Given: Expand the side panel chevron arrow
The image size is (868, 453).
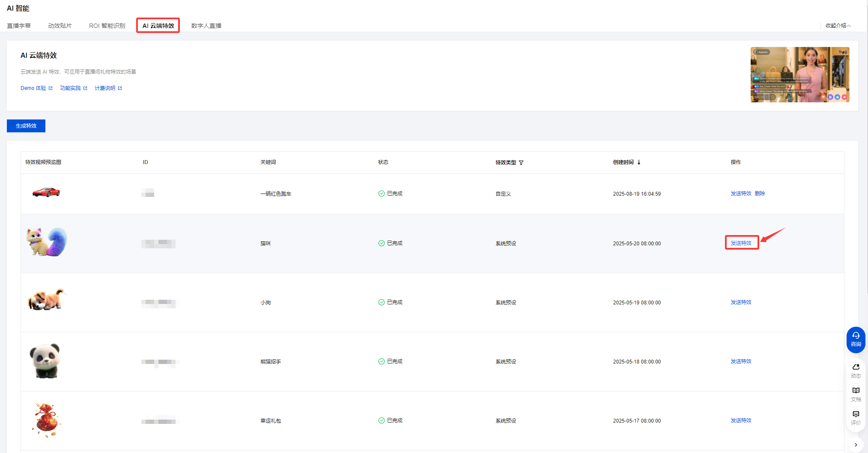Looking at the screenshot, I should tap(856, 445).
